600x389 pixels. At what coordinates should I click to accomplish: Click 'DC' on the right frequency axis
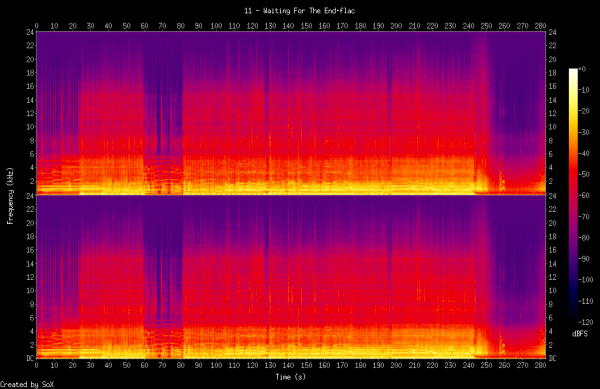click(553, 358)
